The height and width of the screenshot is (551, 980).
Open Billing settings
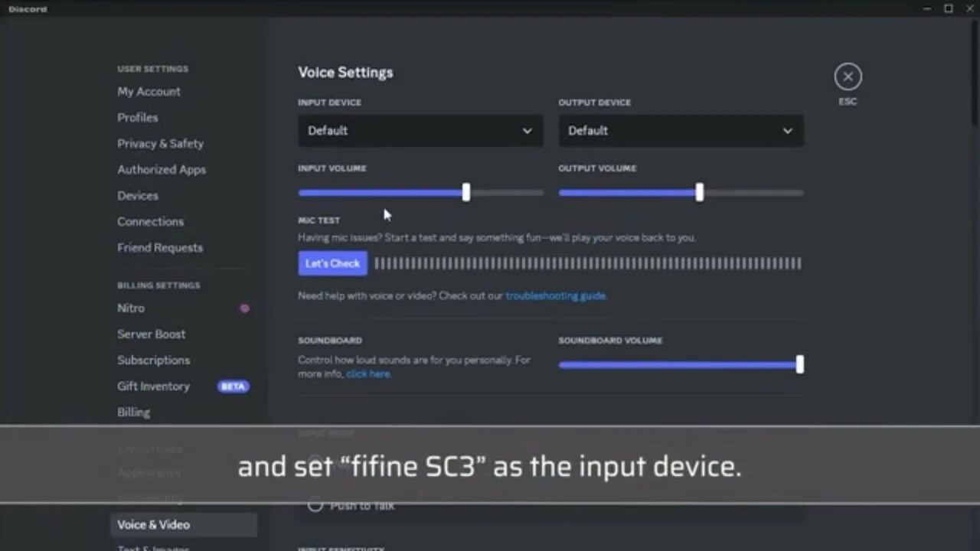133,412
